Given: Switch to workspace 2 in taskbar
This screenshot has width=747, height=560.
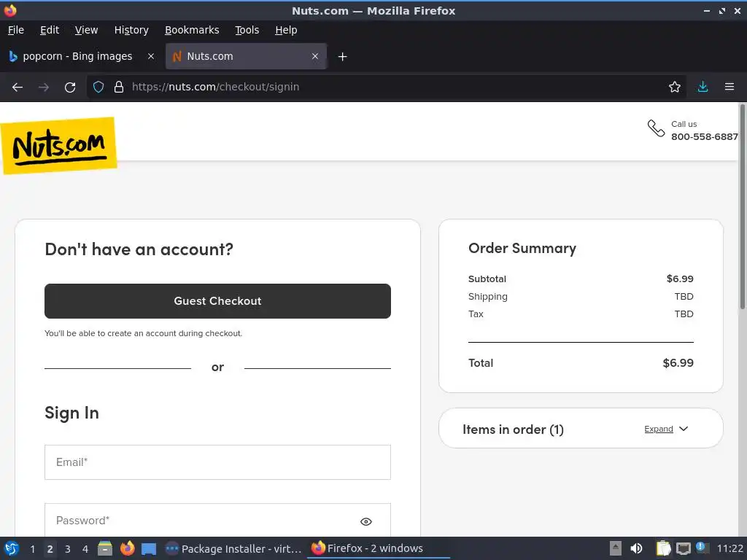Looking at the screenshot, I should tap(50, 549).
